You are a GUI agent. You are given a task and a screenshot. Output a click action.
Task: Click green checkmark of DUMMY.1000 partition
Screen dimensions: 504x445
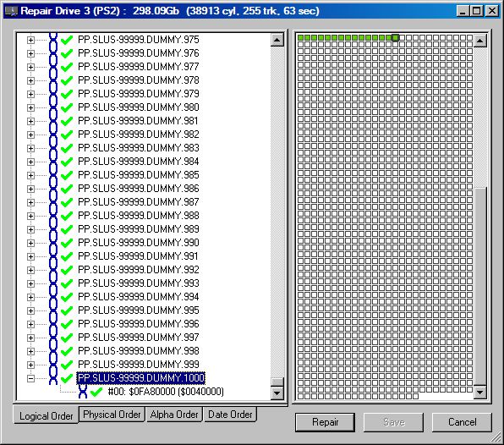pyautogui.click(x=67, y=378)
